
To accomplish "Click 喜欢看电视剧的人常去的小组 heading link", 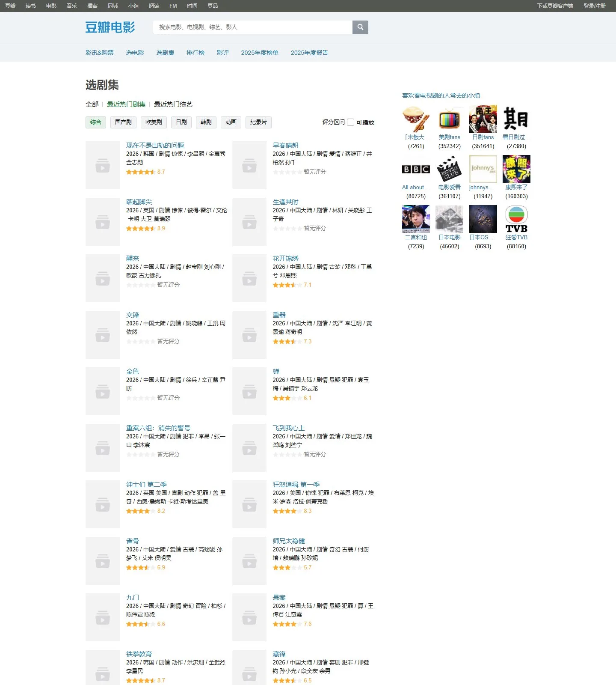I will (441, 95).
